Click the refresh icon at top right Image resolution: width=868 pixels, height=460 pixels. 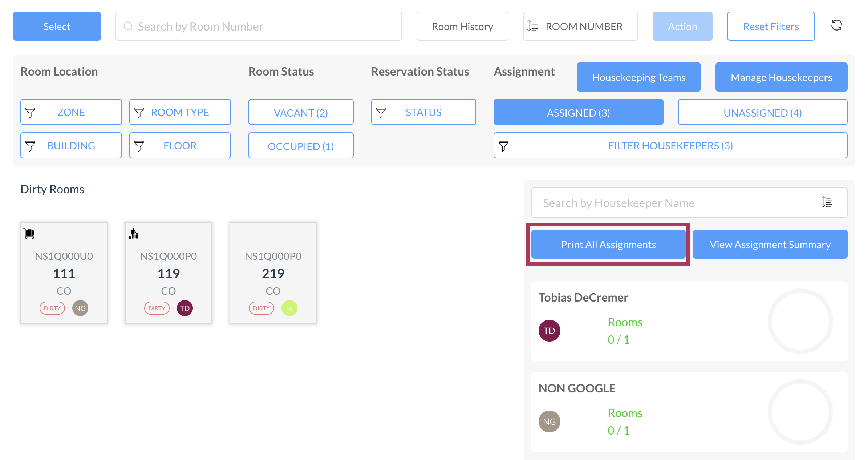coord(836,25)
